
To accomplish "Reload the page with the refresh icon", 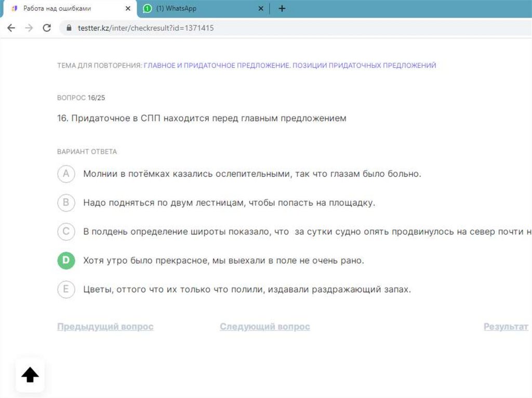I will click(47, 28).
